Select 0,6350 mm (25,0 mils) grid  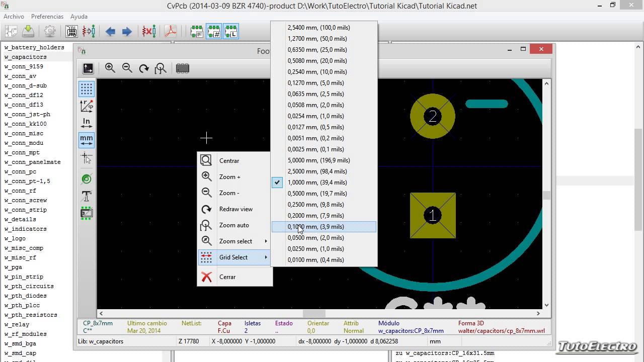[324, 50]
